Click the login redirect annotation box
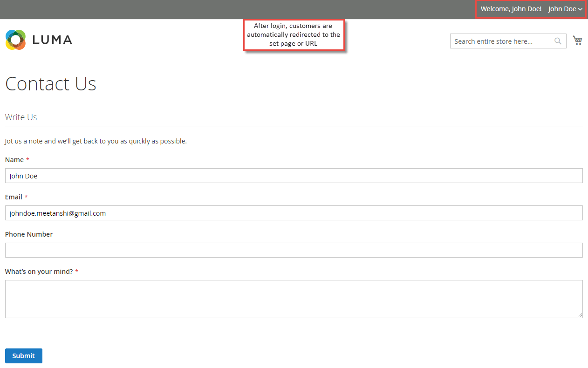Viewport: 588px width, 368px height. point(294,35)
